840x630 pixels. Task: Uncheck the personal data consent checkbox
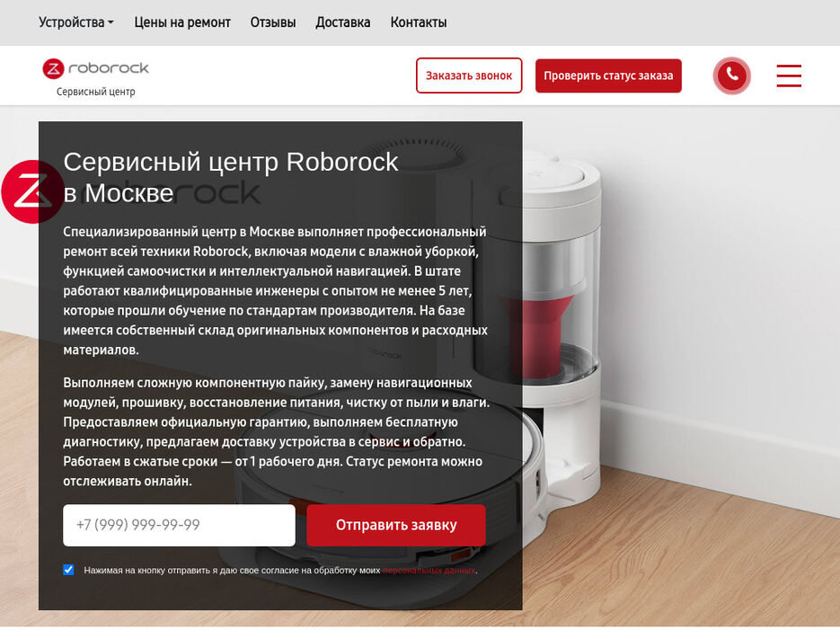tap(68, 570)
